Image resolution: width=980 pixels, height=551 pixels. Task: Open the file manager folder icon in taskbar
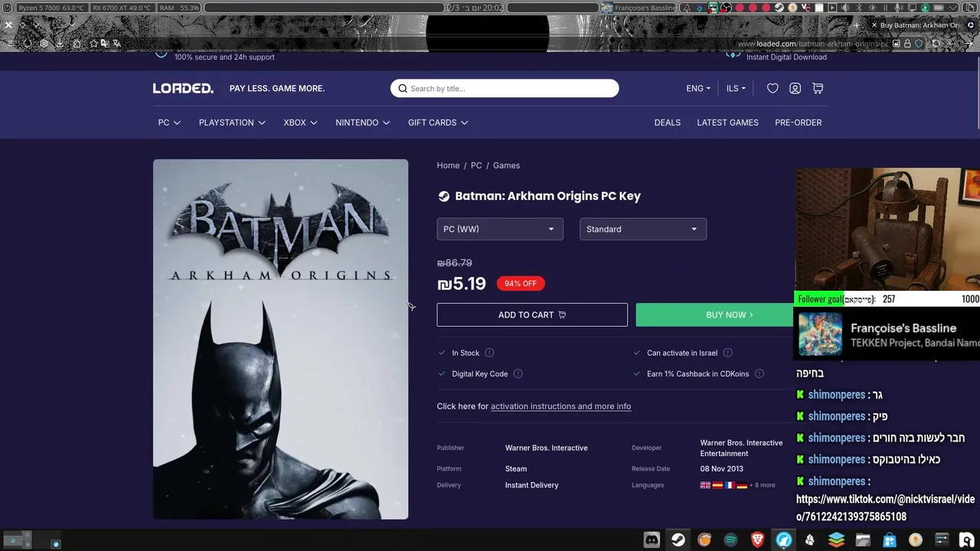tap(863, 540)
